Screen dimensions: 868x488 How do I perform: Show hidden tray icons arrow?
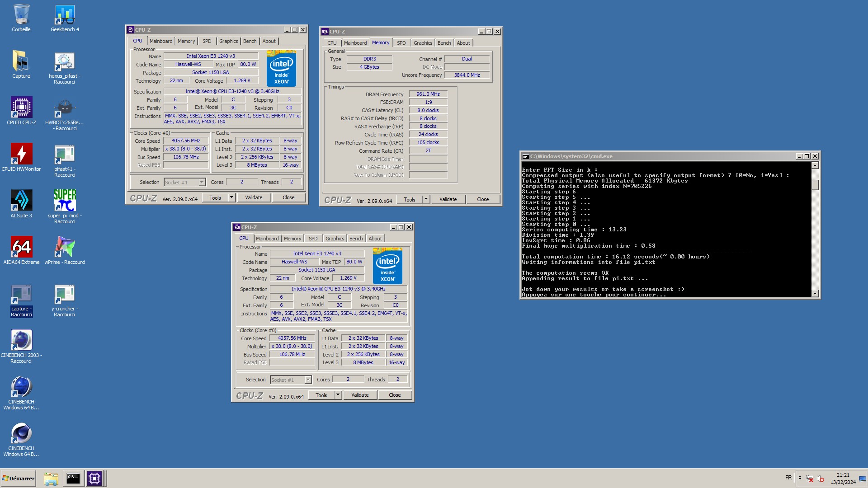[800, 478]
